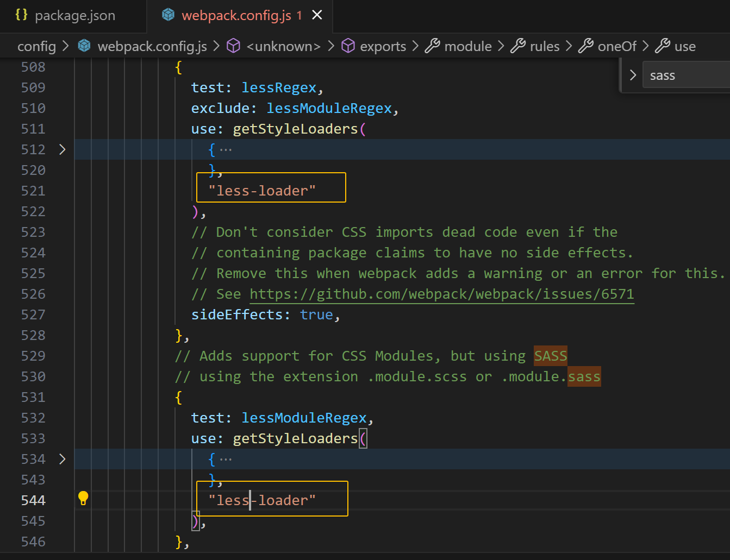730x560 pixels.
Task: Click the folded ellipsis on line 534
Action: 226,459
